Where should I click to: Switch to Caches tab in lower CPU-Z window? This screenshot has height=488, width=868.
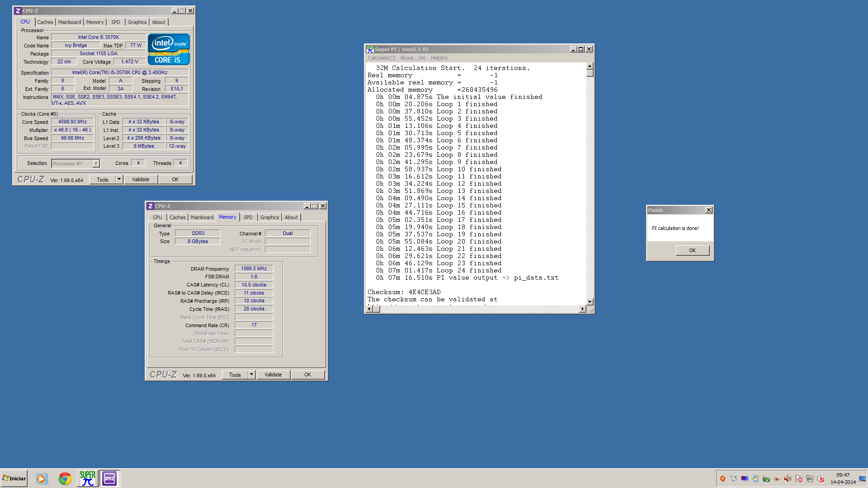tap(178, 217)
